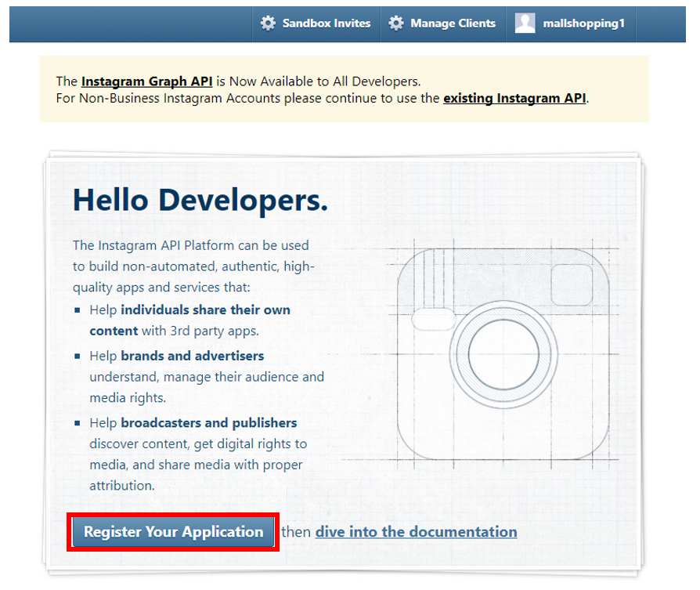Open the Manage Clients menu item
Viewport: 700px width, 590px height.
click(443, 24)
